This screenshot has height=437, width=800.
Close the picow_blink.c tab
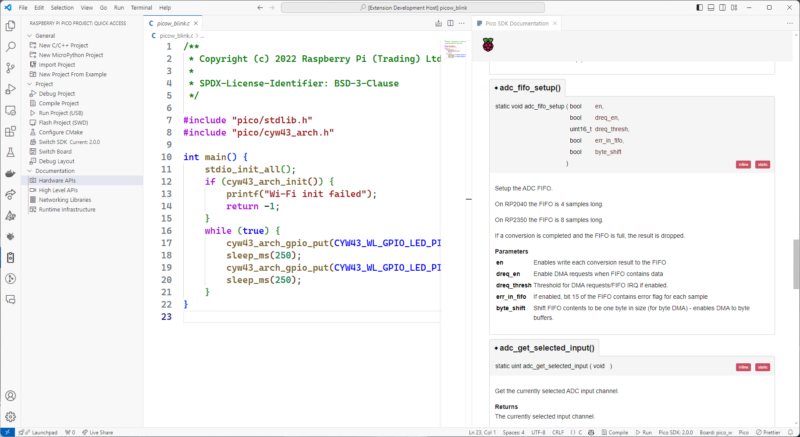(196, 23)
